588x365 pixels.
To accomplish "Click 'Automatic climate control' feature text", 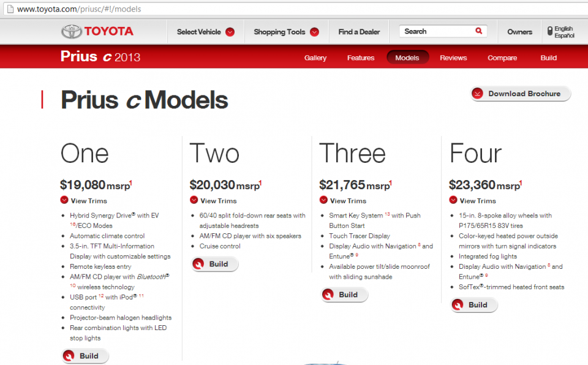I will tap(107, 236).
